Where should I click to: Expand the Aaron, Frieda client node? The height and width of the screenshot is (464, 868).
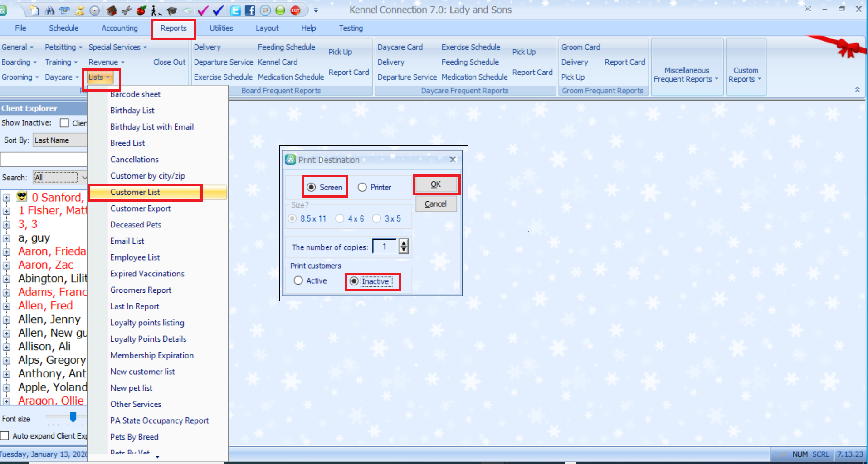click(x=6, y=251)
